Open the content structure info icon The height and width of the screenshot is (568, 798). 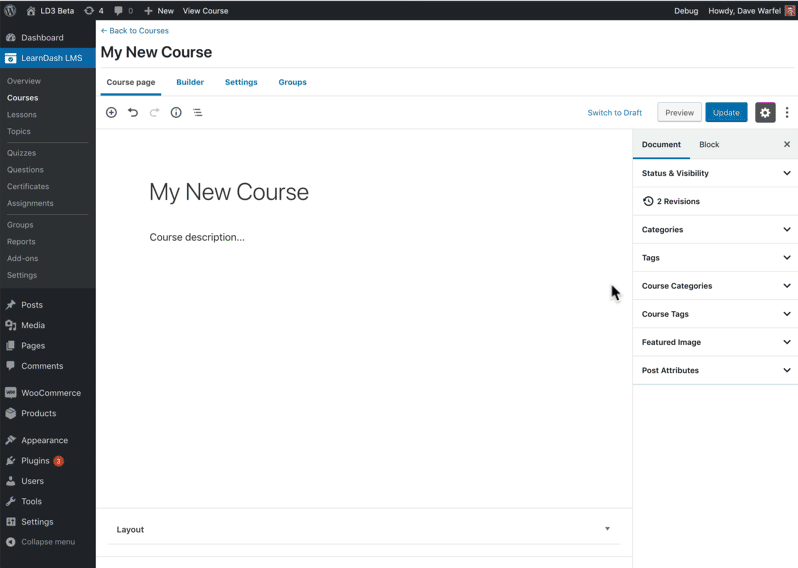[176, 112]
